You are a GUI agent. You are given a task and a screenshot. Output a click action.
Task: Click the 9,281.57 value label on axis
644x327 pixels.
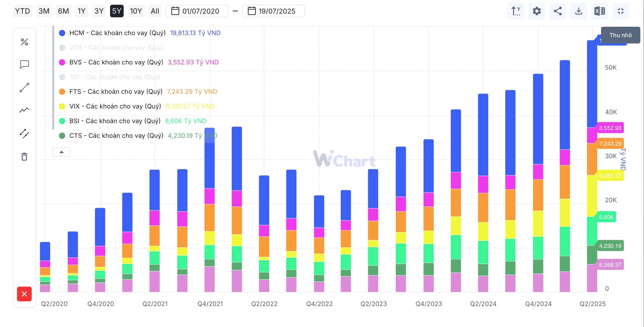pos(610,175)
